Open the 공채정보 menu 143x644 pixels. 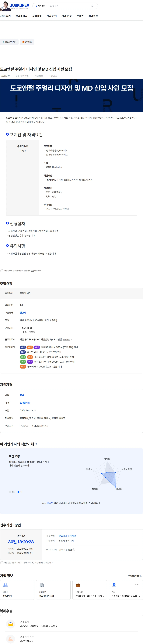tap(37, 16)
